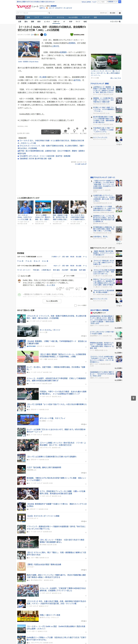React with わかりやすい lightbulb icon
Screen dimensions: 138x644
tap(74, 131)
